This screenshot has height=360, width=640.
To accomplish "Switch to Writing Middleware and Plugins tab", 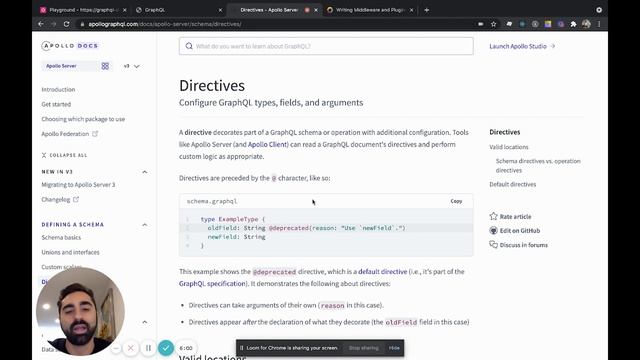I will click(x=370, y=10).
